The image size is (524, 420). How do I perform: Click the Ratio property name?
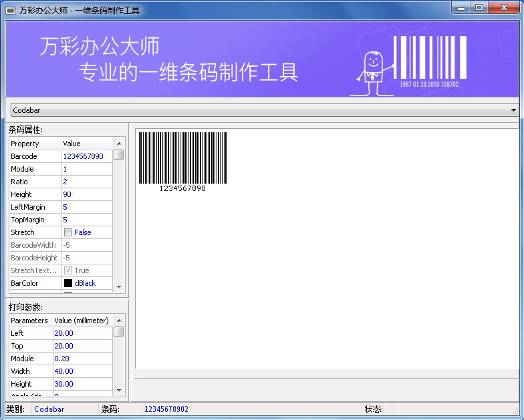pyautogui.click(x=19, y=182)
